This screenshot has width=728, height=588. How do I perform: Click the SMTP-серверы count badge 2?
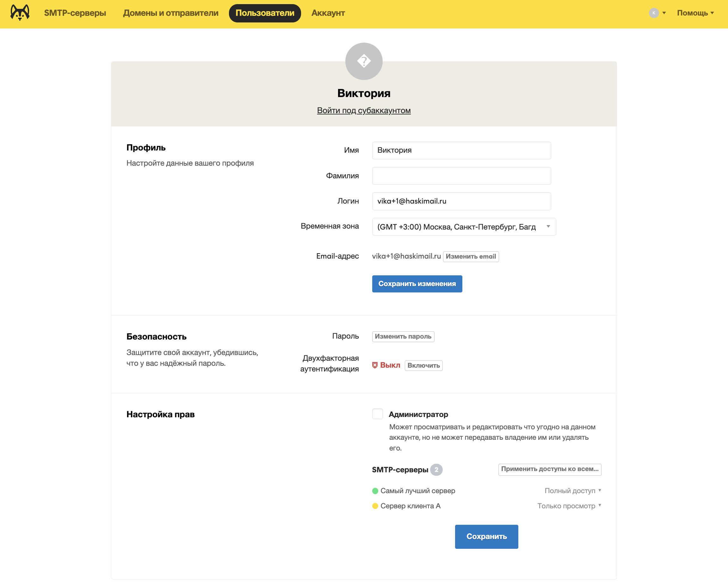[x=436, y=470]
